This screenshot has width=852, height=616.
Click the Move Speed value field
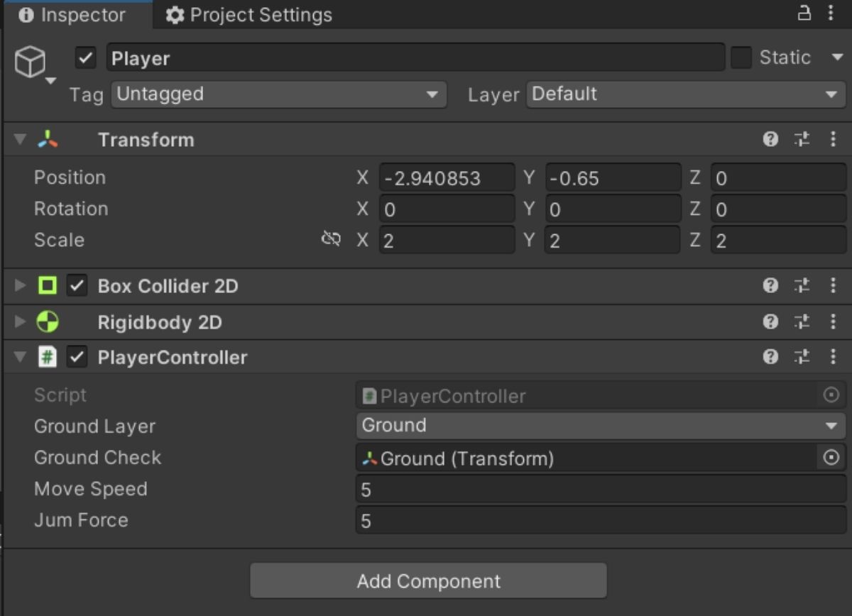[600, 489]
